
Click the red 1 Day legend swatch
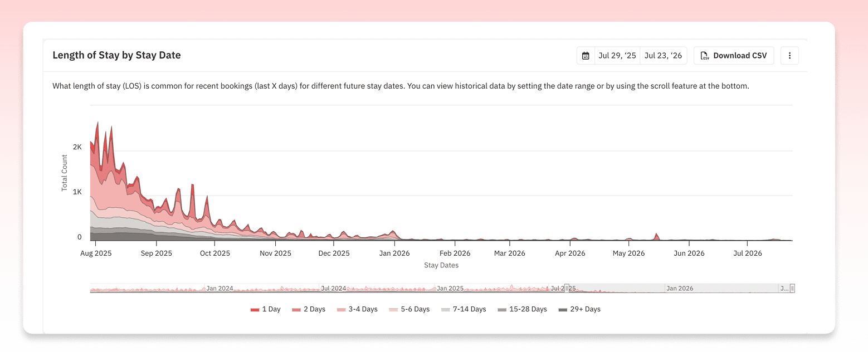coord(255,309)
